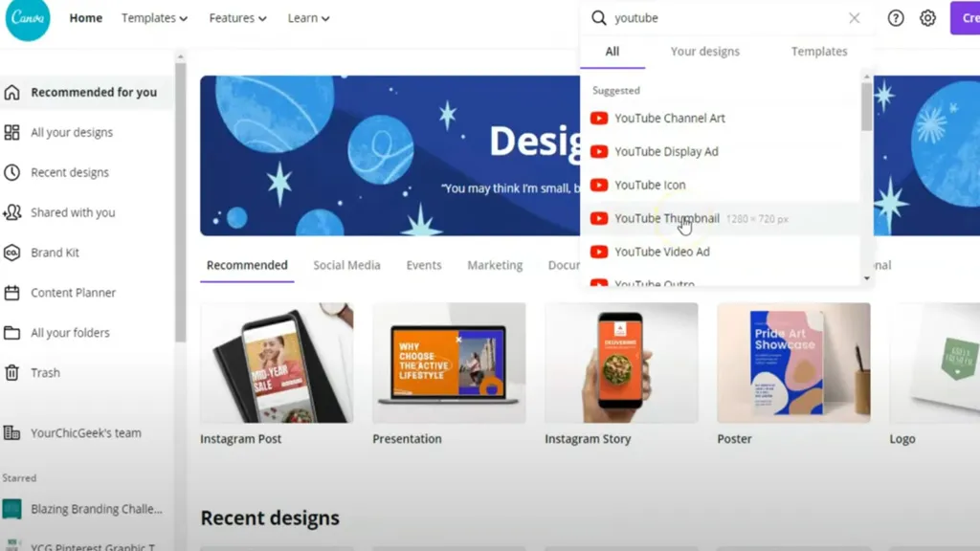Click the search magnifier icon

(x=599, y=18)
